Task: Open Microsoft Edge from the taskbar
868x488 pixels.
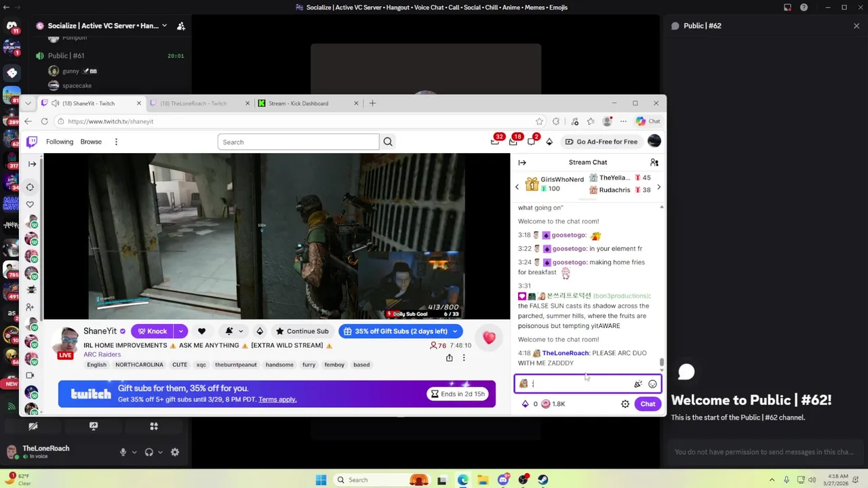Action: pos(462,480)
